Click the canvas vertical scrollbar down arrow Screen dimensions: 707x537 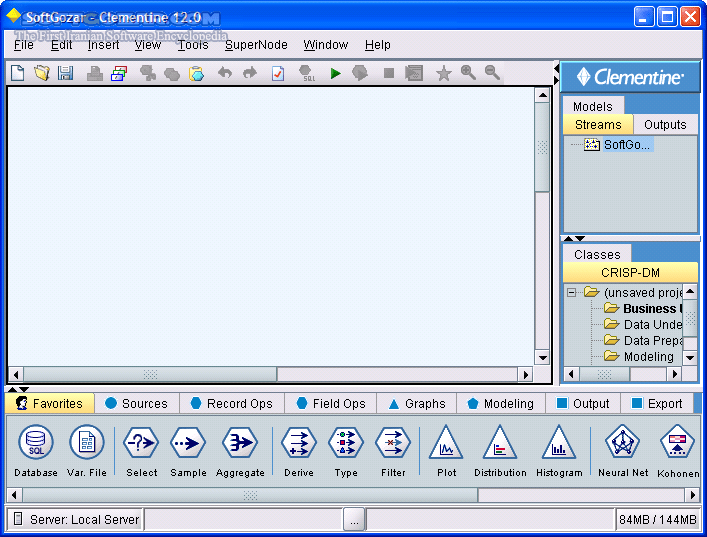click(542, 358)
